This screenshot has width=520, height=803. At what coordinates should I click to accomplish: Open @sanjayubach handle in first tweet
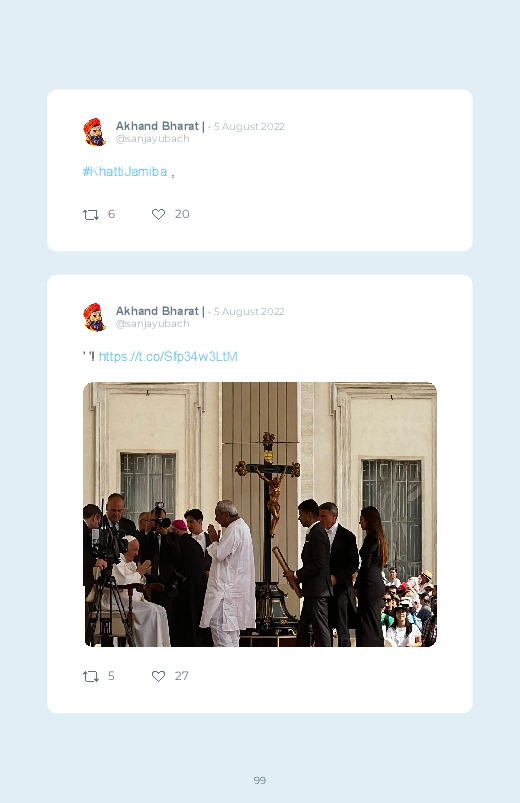(153, 139)
